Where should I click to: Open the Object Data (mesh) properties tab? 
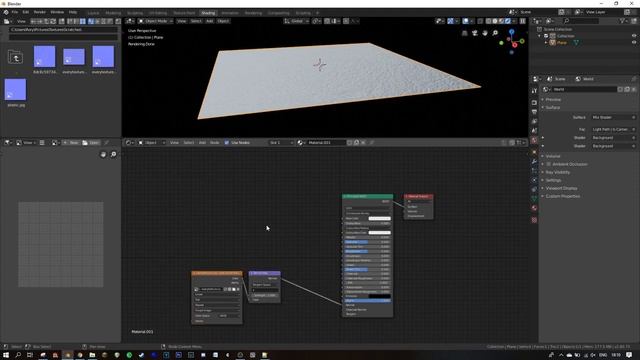click(x=534, y=199)
